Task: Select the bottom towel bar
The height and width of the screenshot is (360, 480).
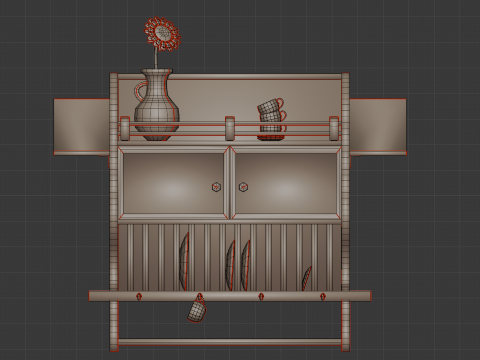Action: click(230, 342)
